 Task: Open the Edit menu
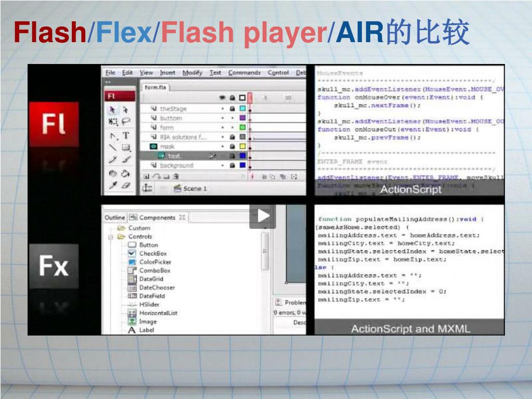[x=127, y=73]
